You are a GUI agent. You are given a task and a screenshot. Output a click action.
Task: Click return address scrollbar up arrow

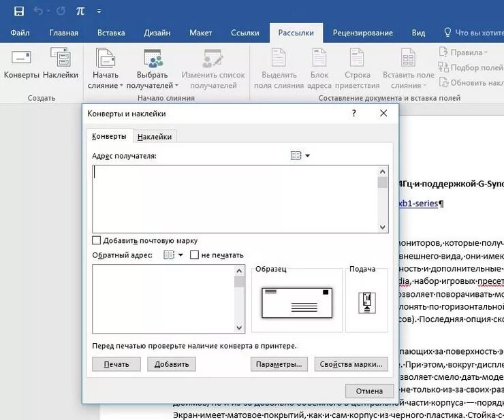click(239, 271)
